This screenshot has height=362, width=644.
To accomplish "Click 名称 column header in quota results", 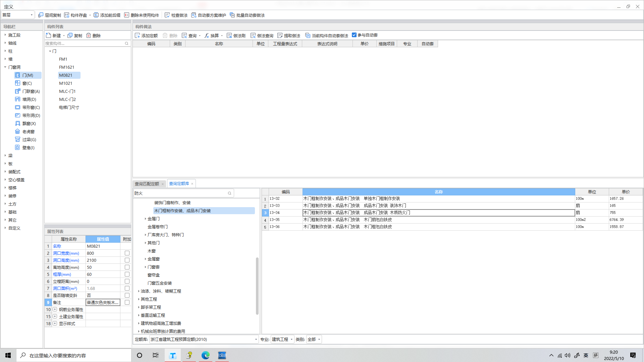I will pyautogui.click(x=439, y=192).
